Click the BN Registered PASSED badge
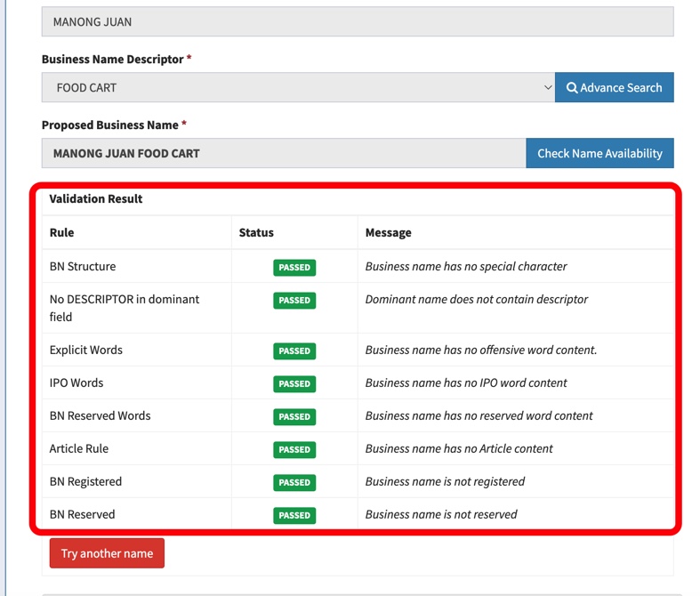Screen dimensions: 700x596 click(x=294, y=482)
